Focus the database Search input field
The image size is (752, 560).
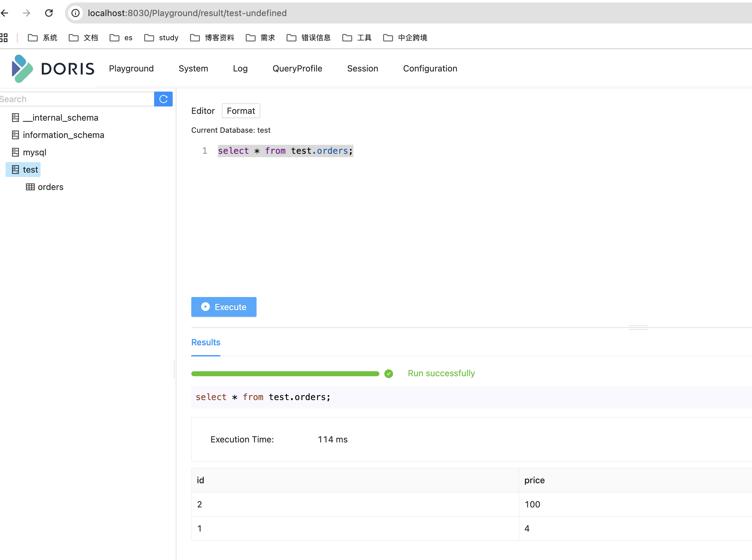tap(76, 99)
